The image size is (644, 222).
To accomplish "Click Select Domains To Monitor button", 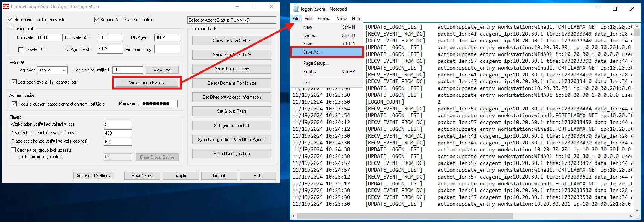I will tap(232, 83).
